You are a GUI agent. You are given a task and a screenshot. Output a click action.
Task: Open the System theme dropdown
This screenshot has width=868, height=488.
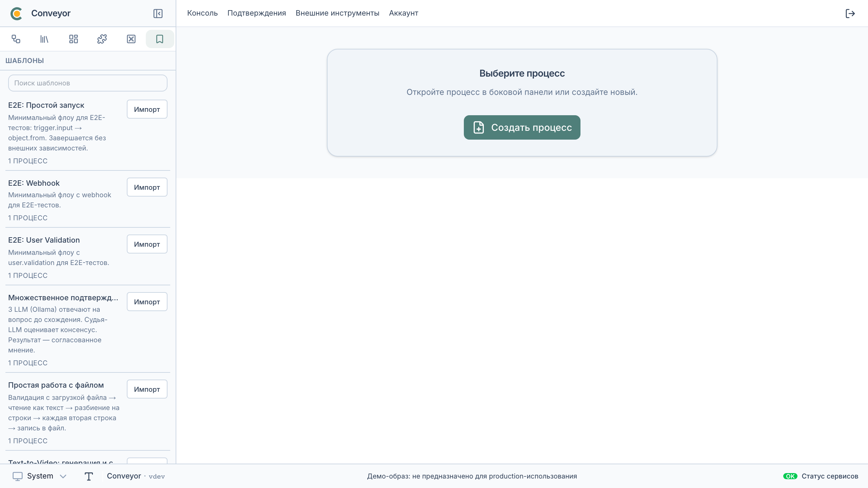(40, 476)
